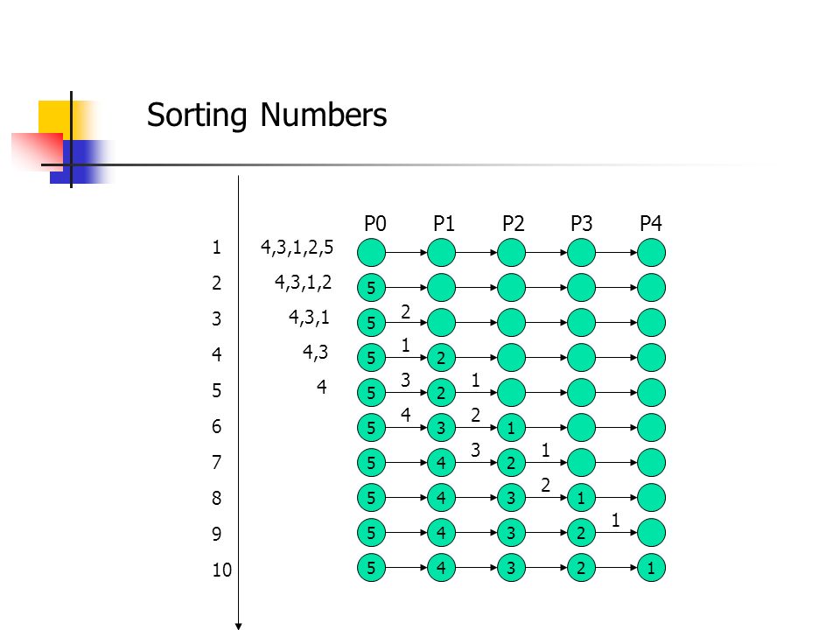This screenshot has width=840, height=630.
Task: Click the row number 10 label
Action: pyautogui.click(x=221, y=570)
